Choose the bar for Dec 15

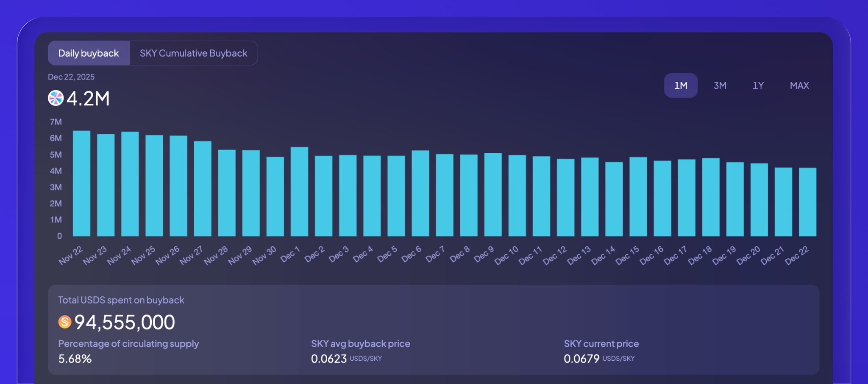tap(638, 196)
